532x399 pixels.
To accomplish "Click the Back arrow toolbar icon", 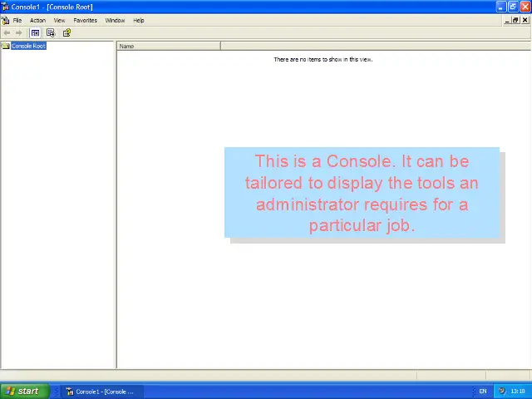I will point(7,33).
